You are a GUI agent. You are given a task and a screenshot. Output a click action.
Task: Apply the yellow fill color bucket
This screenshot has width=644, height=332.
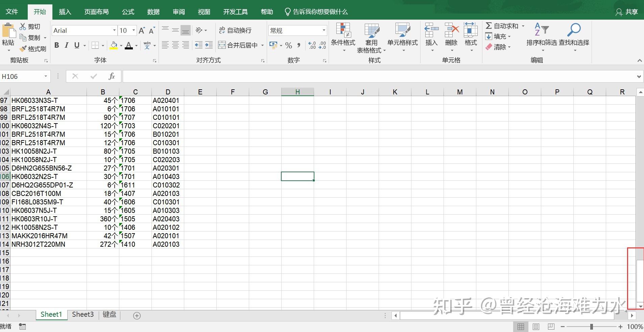point(114,45)
